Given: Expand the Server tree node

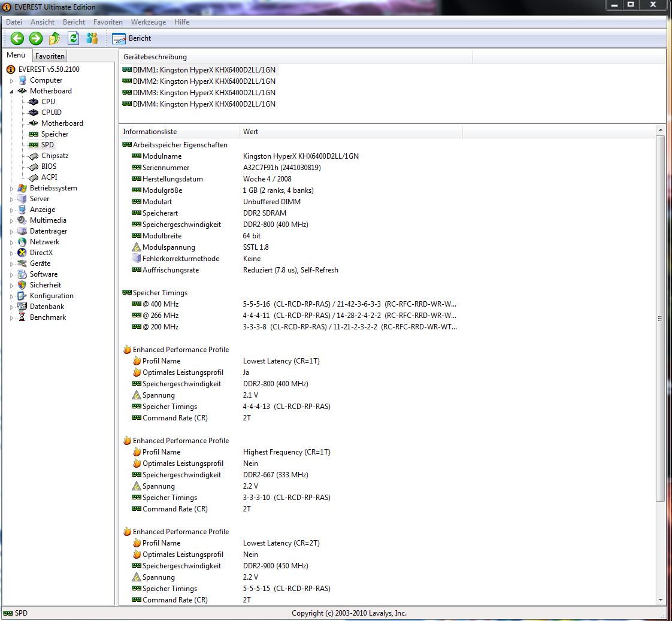Looking at the screenshot, I should [11, 199].
